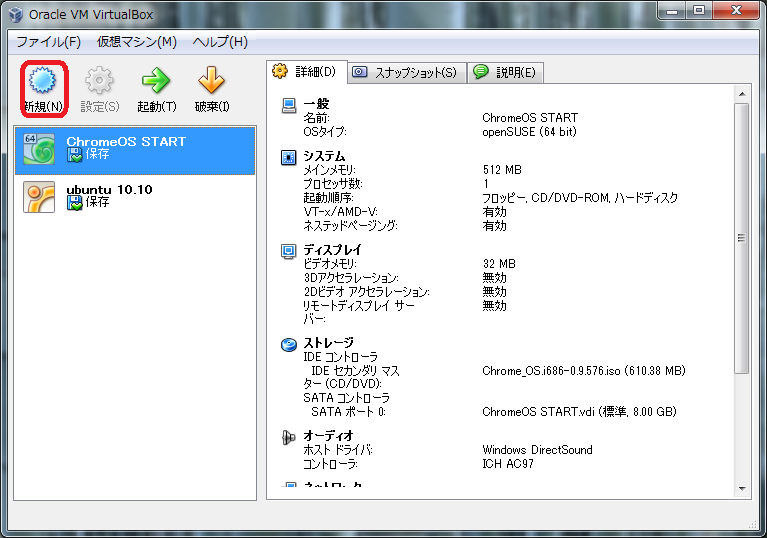Click the New (新規) VM icon

coord(42,80)
